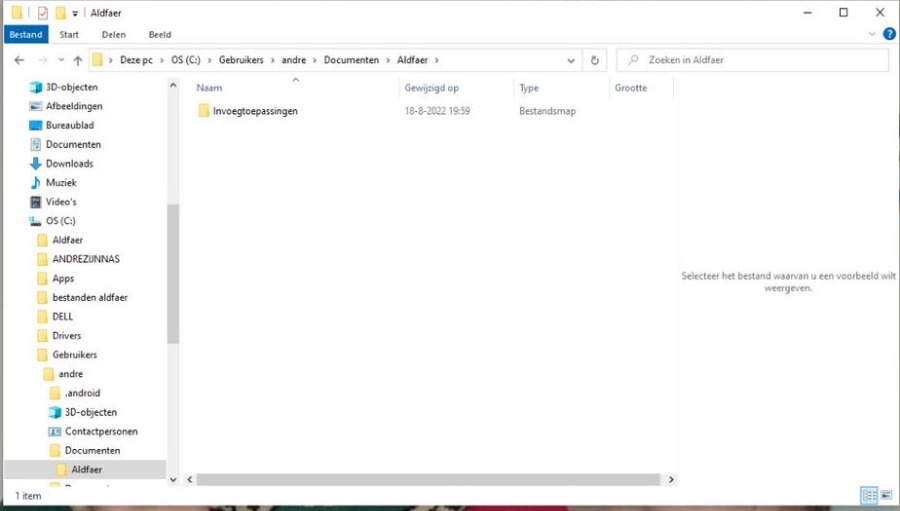Open the Quick Access Toolbar dropdown

click(x=75, y=13)
